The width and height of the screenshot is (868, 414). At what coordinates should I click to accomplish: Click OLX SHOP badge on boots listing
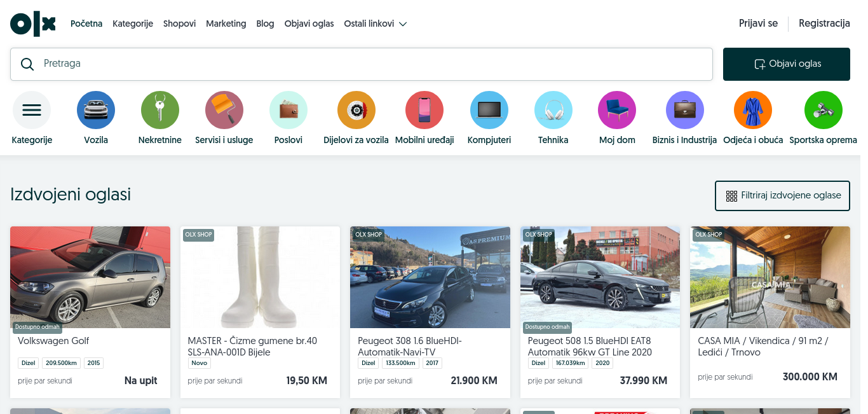pyautogui.click(x=198, y=235)
